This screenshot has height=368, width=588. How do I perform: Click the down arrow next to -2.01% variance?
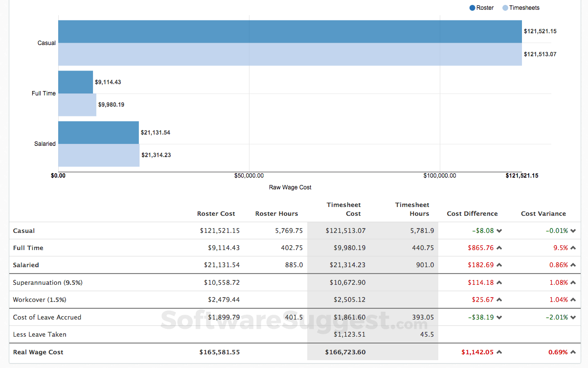point(572,317)
